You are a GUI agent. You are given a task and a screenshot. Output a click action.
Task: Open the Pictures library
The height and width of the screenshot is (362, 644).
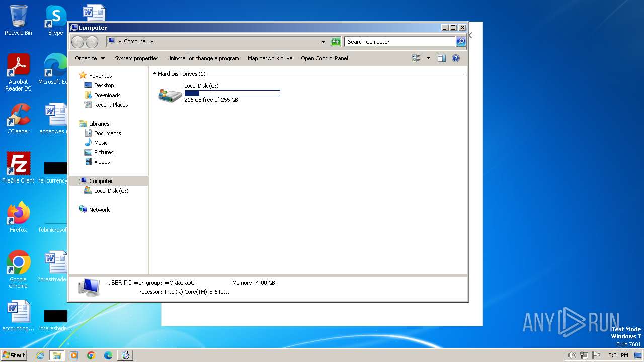click(x=104, y=152)
